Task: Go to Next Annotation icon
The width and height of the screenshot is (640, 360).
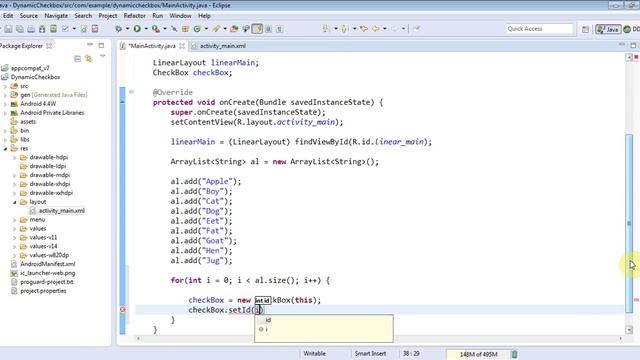Action: (326, 29)
